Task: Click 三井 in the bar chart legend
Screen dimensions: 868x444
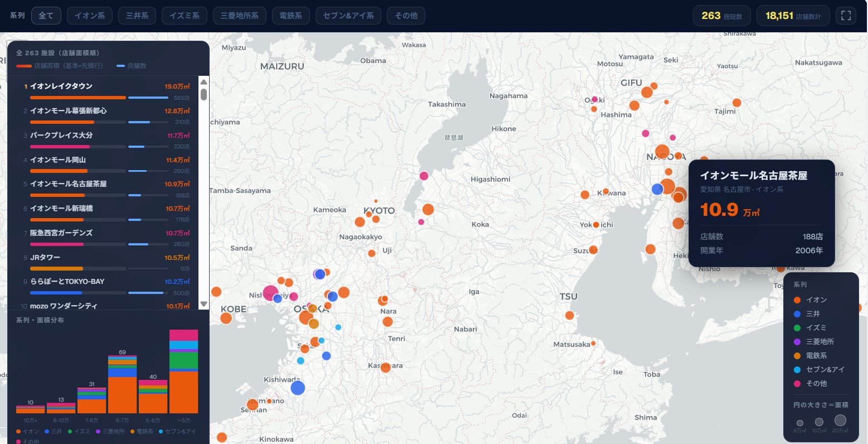Action: pyautogui.click(x=53, y=431)
